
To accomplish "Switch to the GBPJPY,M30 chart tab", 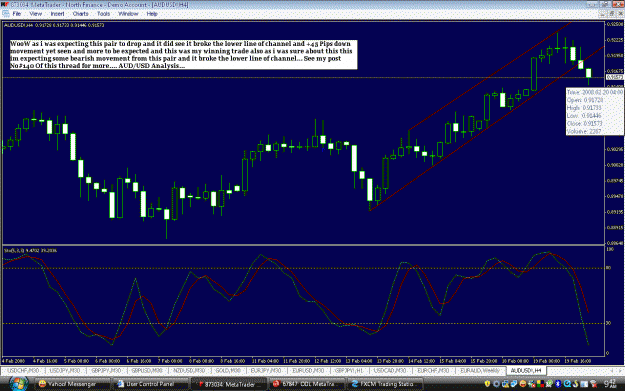I will click(x=106, y=371).
